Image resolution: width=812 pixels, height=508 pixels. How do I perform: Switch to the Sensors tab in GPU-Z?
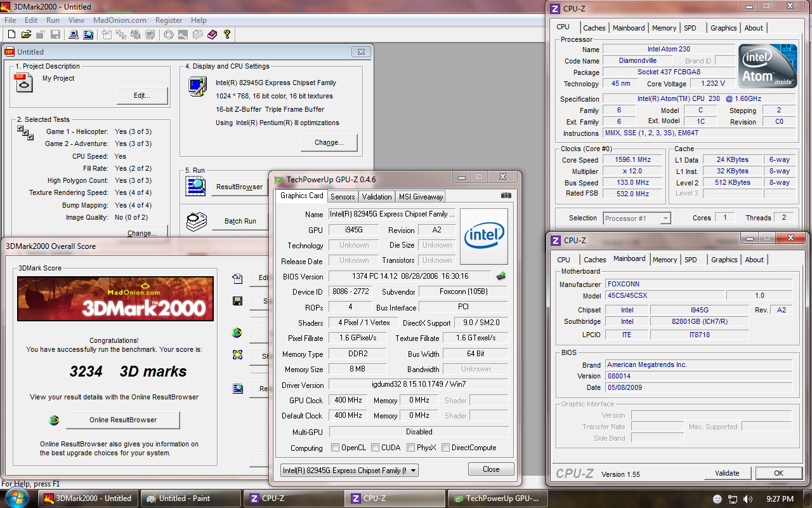tap(343, 197)
